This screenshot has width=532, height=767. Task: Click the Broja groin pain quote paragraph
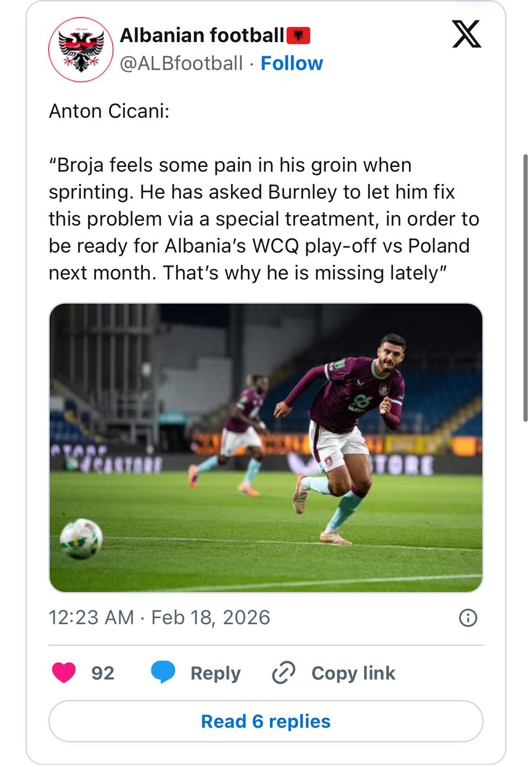pyautogui.click(x=264, y=219)
